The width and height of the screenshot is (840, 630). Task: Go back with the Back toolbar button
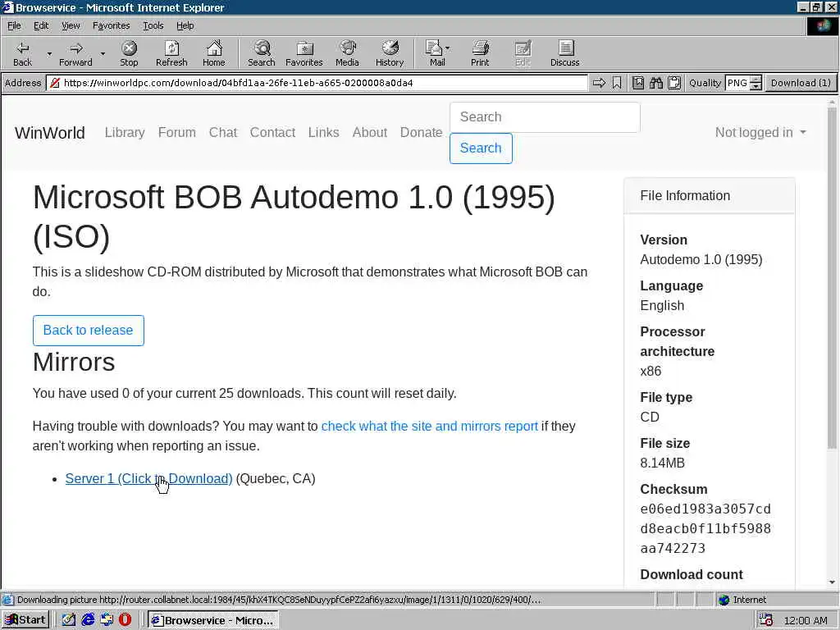[x=22, y=53]
